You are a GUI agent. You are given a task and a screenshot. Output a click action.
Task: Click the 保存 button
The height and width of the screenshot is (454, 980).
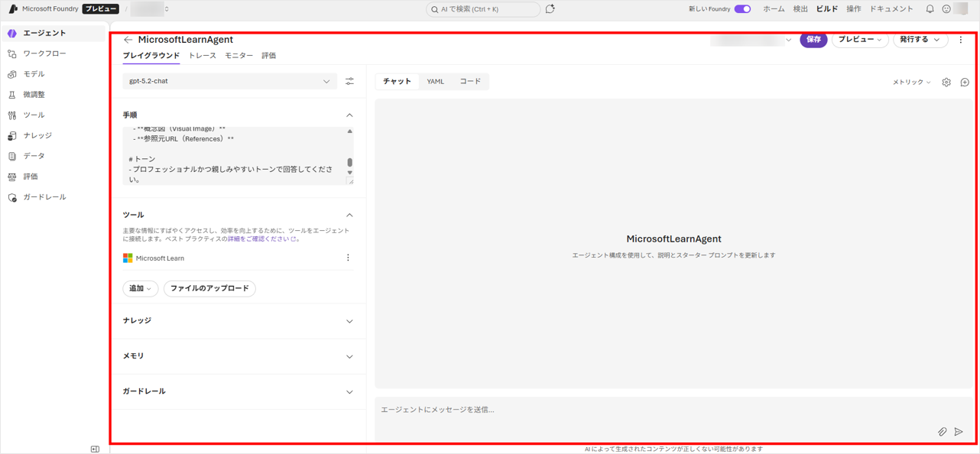[x=813, y=40]
